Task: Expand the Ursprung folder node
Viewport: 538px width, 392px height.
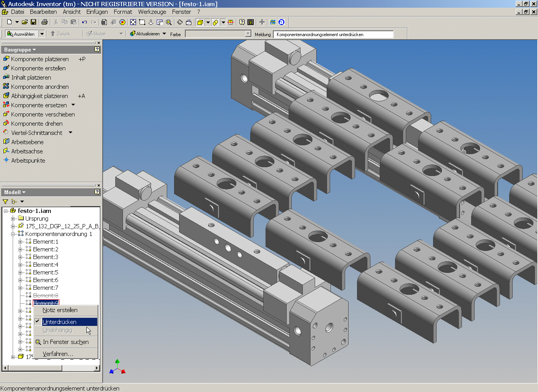Action: point(13,219)
